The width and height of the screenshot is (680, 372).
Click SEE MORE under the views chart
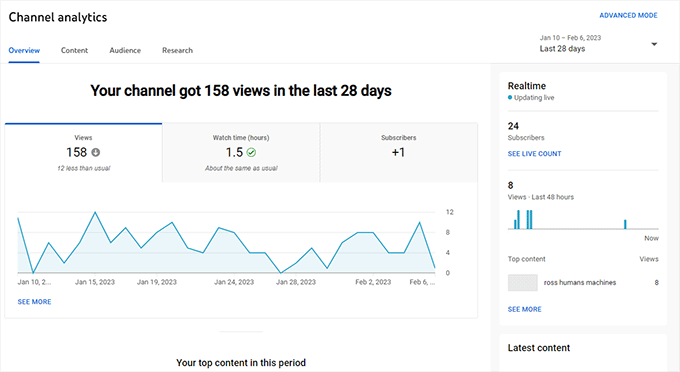click(x=34, y=302)
